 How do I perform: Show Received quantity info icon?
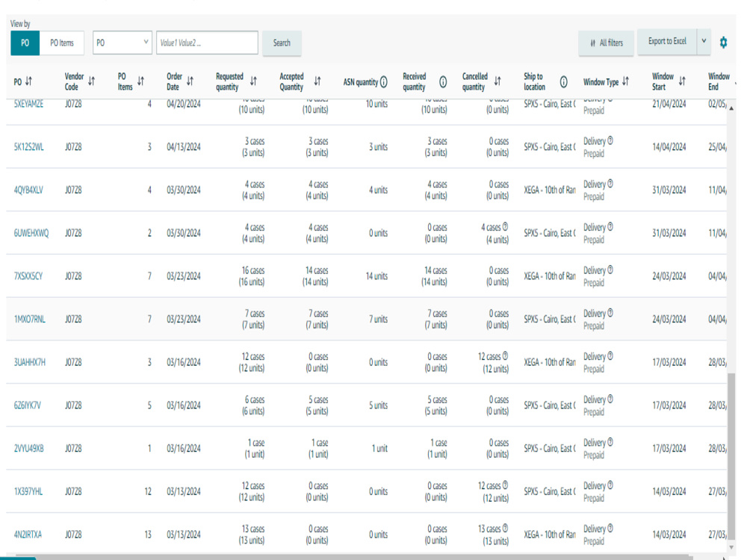click(x=443, y=82)
